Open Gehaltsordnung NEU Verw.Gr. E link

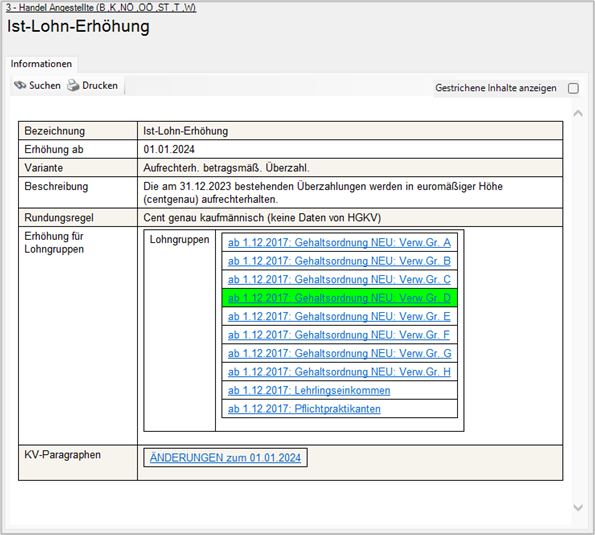tap(339, 316)
